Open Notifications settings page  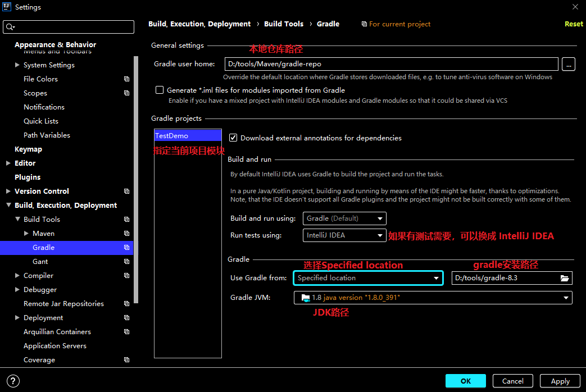click(x=44, y=107)
